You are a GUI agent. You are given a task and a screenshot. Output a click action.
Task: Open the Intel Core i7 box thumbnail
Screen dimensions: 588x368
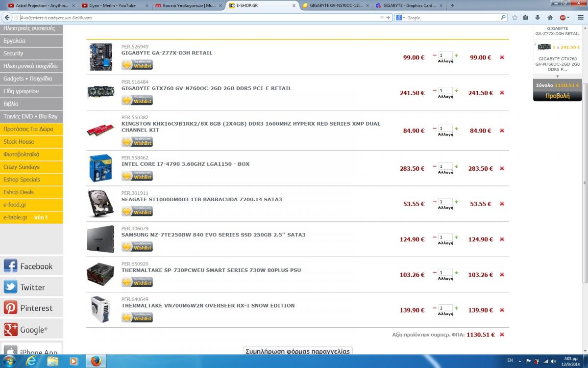point(101,168)
